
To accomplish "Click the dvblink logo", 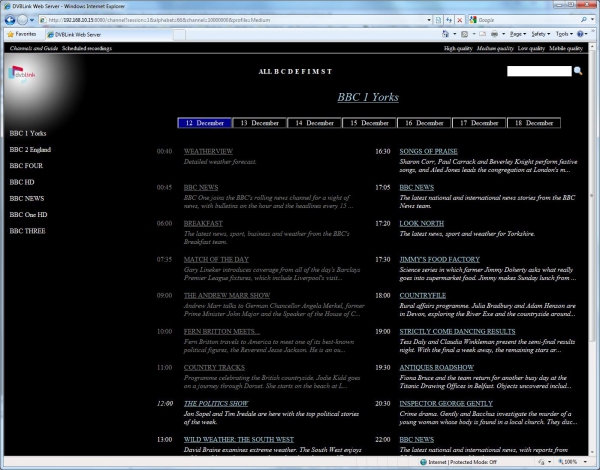I will pos(22,73).
